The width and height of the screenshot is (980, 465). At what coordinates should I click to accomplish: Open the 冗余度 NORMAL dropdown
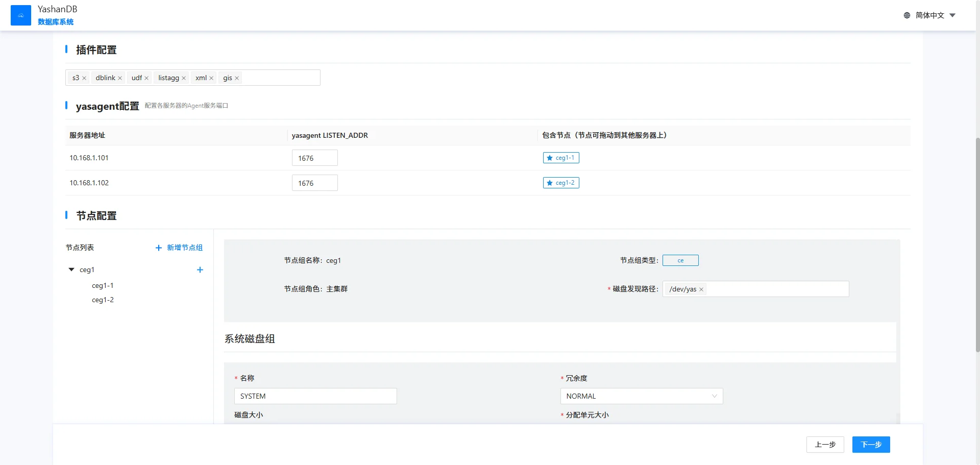[641, 396]
